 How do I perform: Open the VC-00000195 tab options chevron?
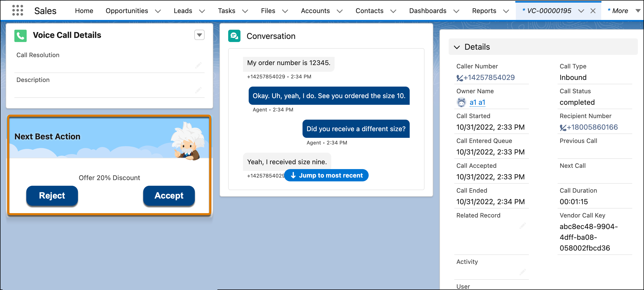(581, 11)
